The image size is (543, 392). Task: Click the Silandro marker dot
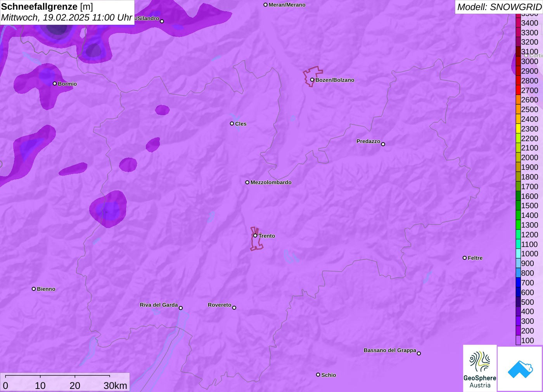point(162,21)
